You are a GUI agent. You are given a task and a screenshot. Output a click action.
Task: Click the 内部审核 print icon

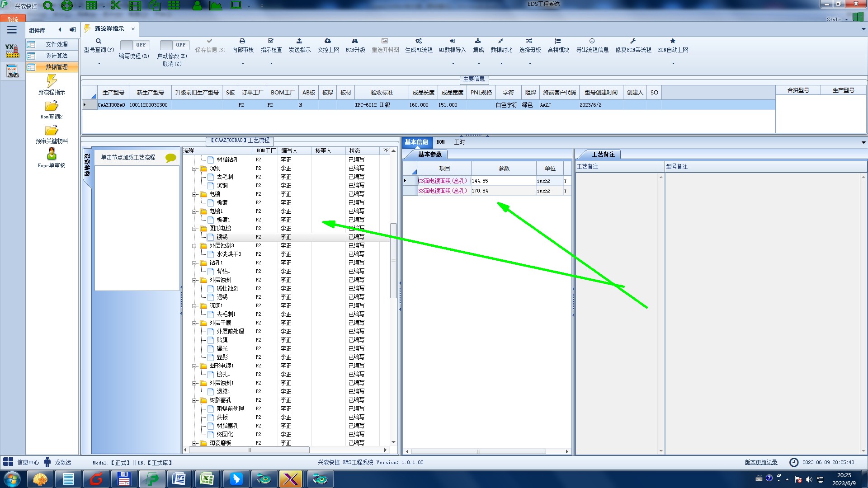242,41
